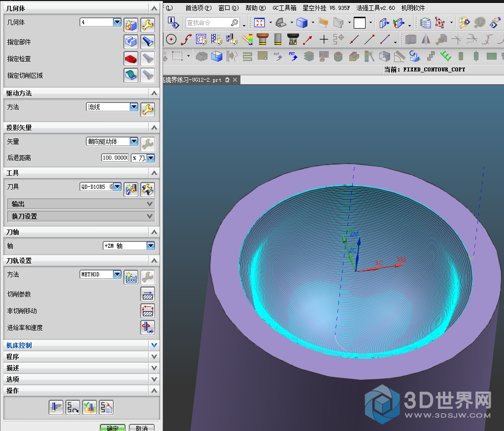Open the cutting parameters dialog

(147, 294)
